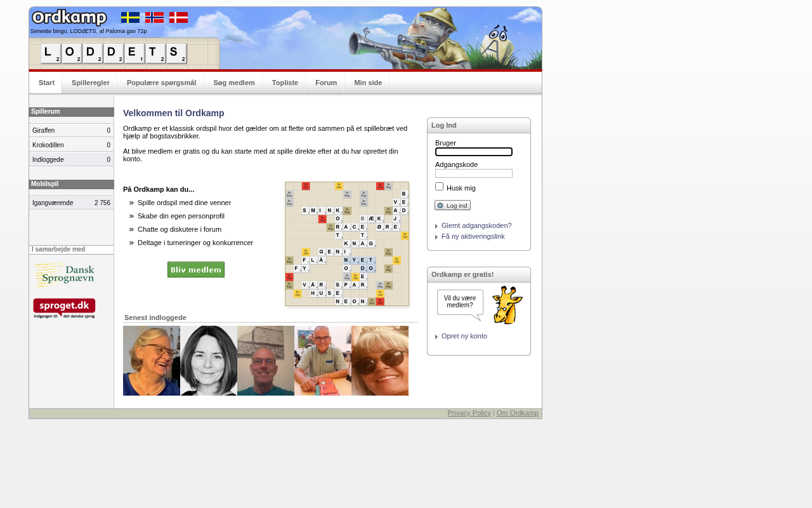This screenshot has width=812, height=508.
Task: Switch to the Swedish flag language
Action: coord(130,18)
